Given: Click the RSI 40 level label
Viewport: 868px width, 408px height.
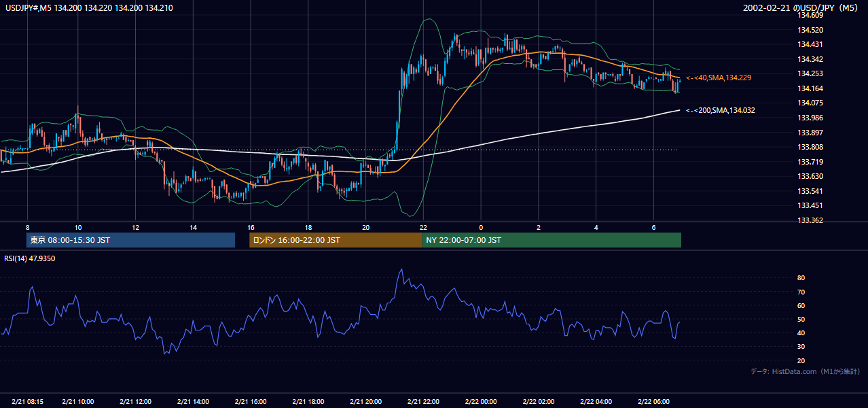Looking at the screenshot, I should coord(801,333).
